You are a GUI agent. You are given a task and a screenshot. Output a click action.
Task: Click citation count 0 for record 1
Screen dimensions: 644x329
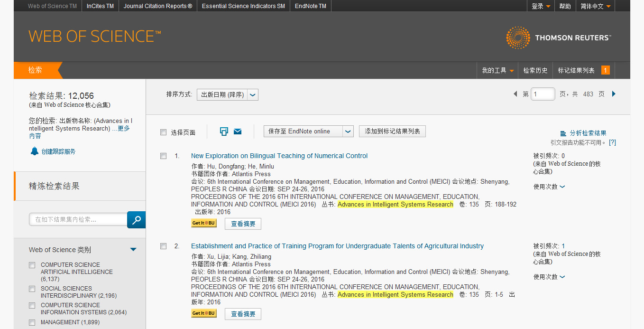(x=563, y=156)
